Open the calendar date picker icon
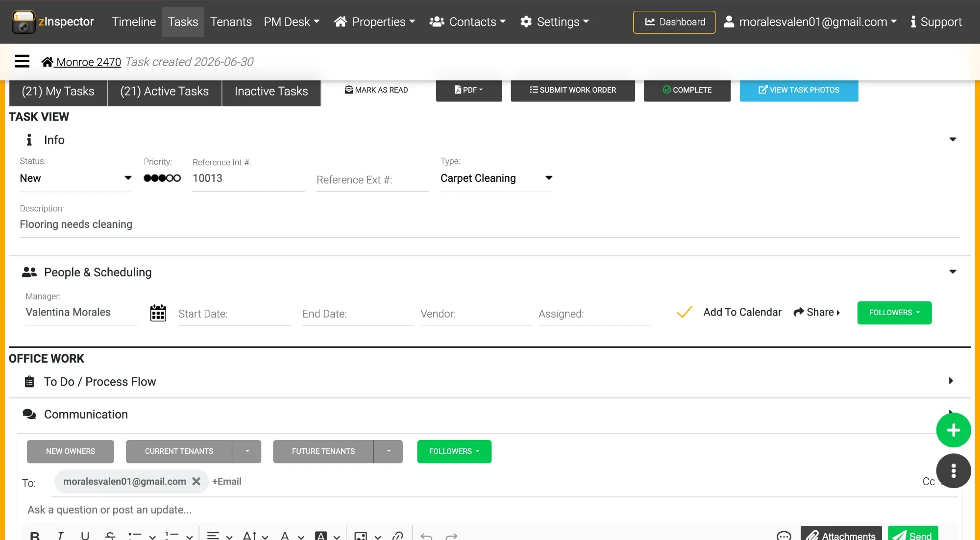980x540 pixels. [x=158, y=313]
